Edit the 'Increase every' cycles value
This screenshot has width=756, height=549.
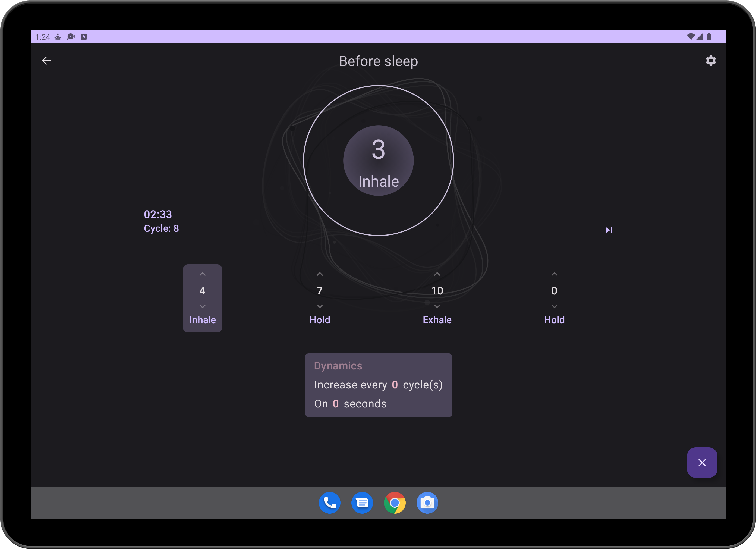point(395,385)
